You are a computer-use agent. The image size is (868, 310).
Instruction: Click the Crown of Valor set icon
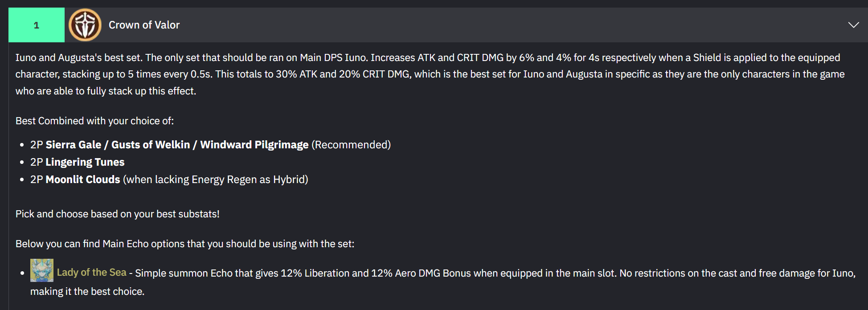click(85, 25)
